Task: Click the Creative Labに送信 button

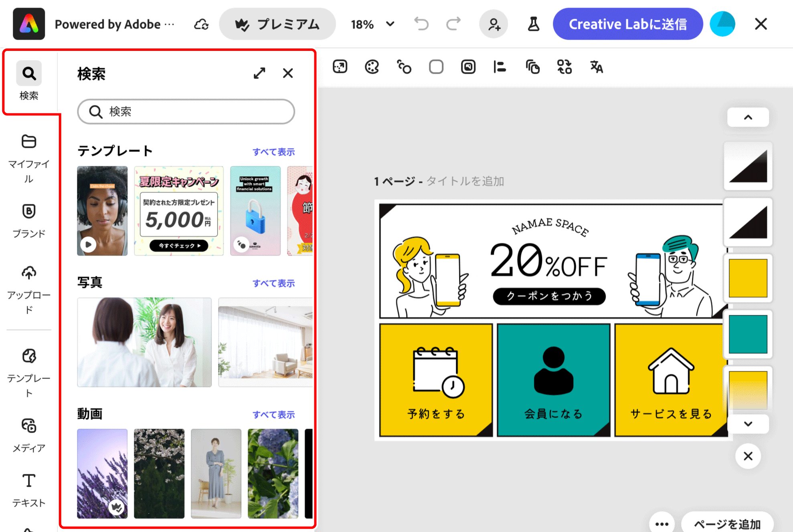Action: (627, 24)
